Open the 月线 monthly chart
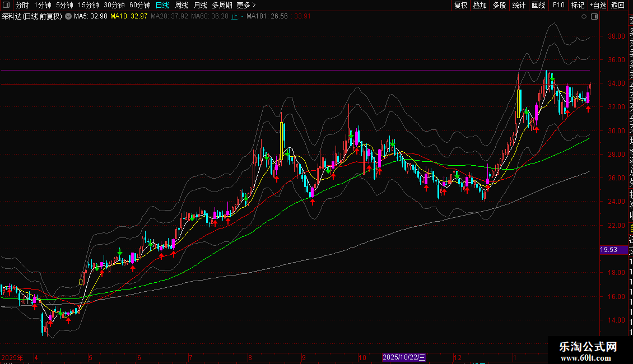 pyautogui.click(x=200, y=5)
